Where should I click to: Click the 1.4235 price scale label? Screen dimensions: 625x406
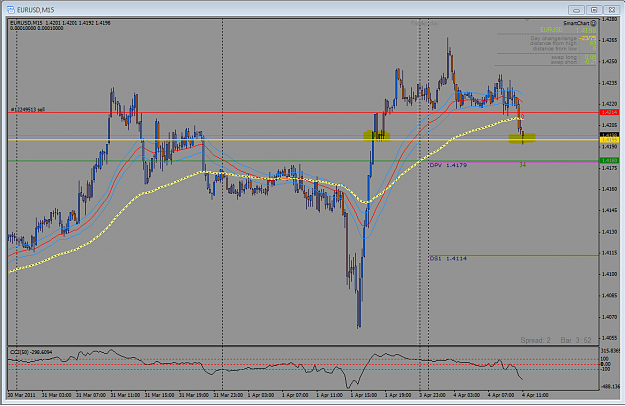coord(609,83)
